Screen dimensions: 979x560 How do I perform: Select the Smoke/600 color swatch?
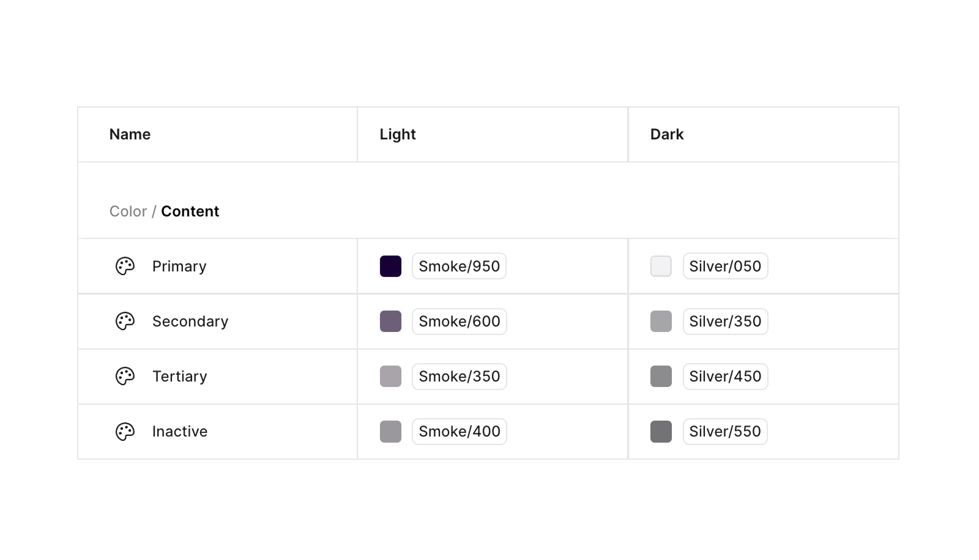point(390,322)
